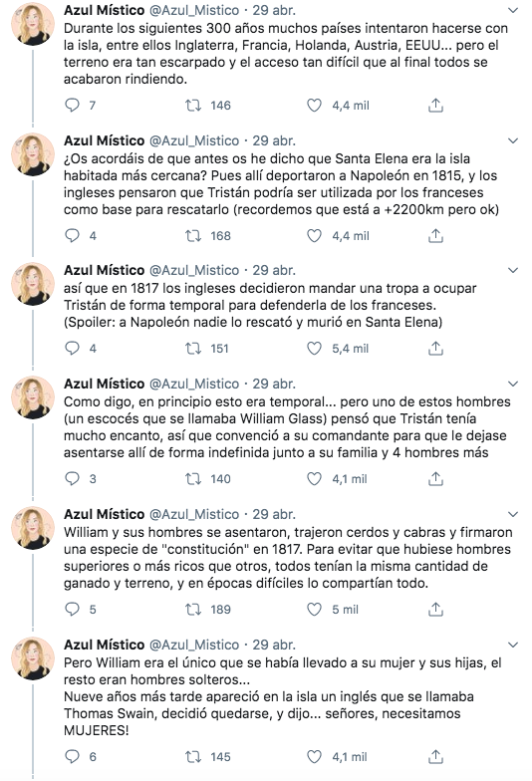
Task: Share the tweet about cerdos y cabras
Action: coord(435,610)
